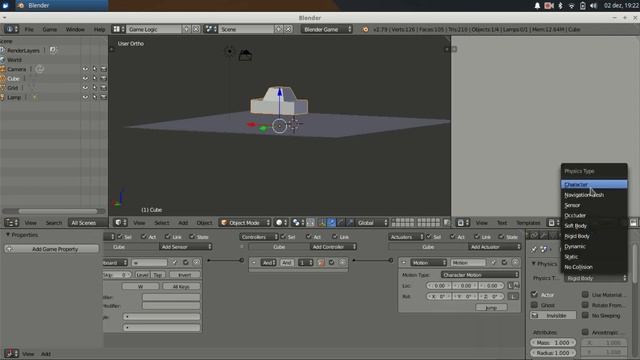Image resolution: width=640 pixels, height=360 pixels.
Task: Toggle Camera visibility eye in outliner
Action: 85,69
